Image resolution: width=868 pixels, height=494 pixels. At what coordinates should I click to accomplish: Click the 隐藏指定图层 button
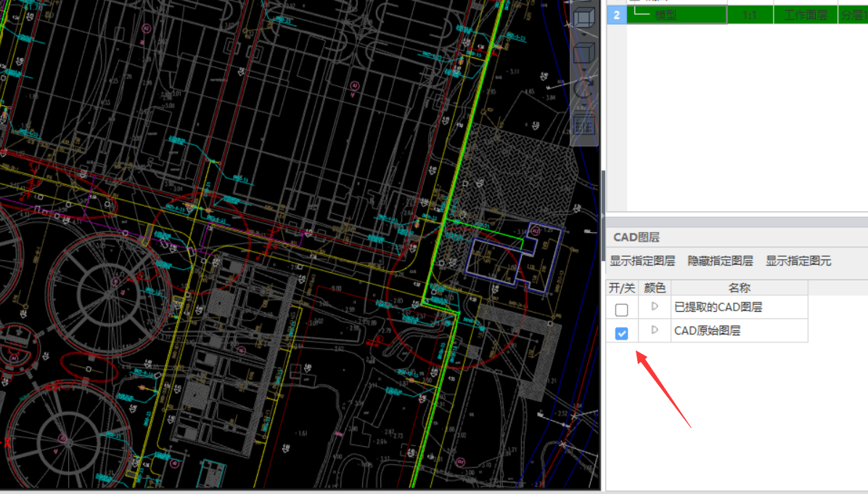(x=720, y=261)
